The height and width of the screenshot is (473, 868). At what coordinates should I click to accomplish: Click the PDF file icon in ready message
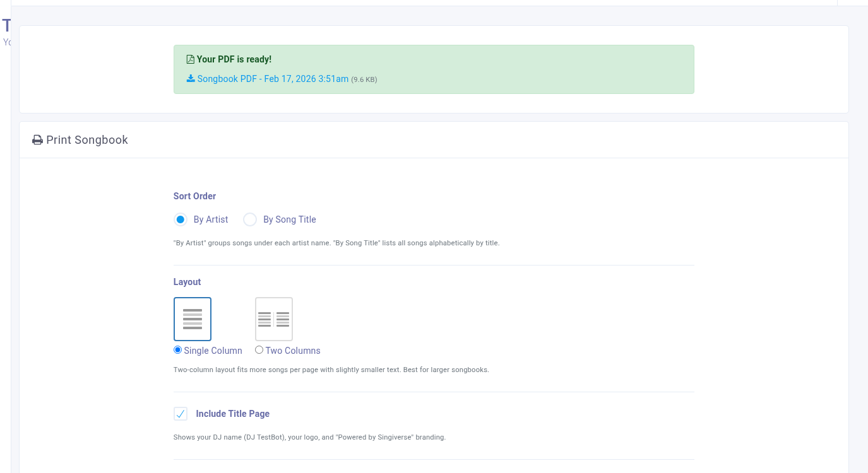pos(190,59)
